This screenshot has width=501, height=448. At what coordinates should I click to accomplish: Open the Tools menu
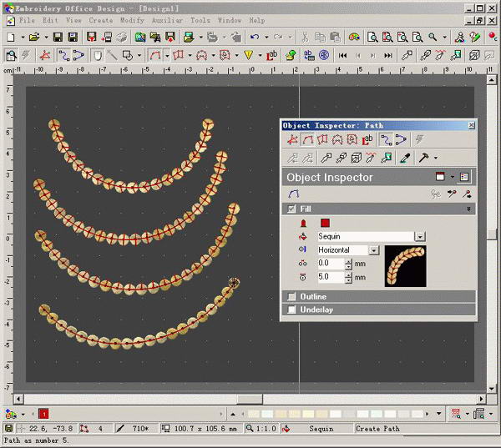[x=200, y=20]
